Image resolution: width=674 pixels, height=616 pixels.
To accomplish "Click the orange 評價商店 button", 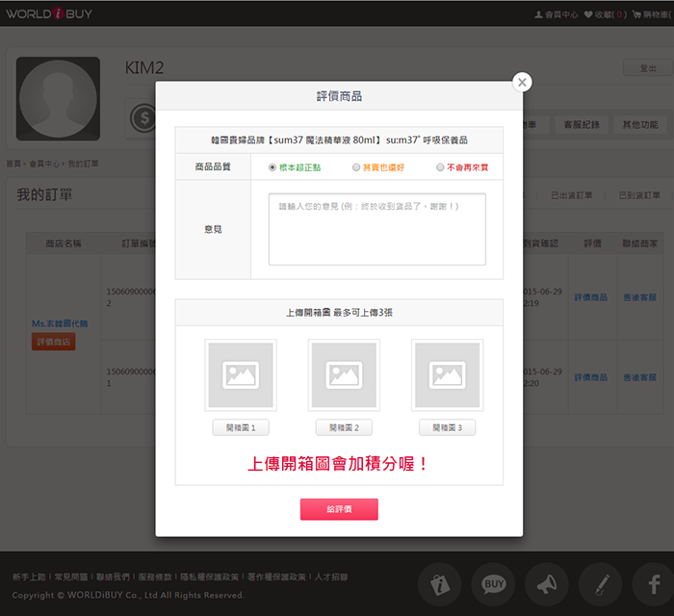I will click(x=53, y=342).
